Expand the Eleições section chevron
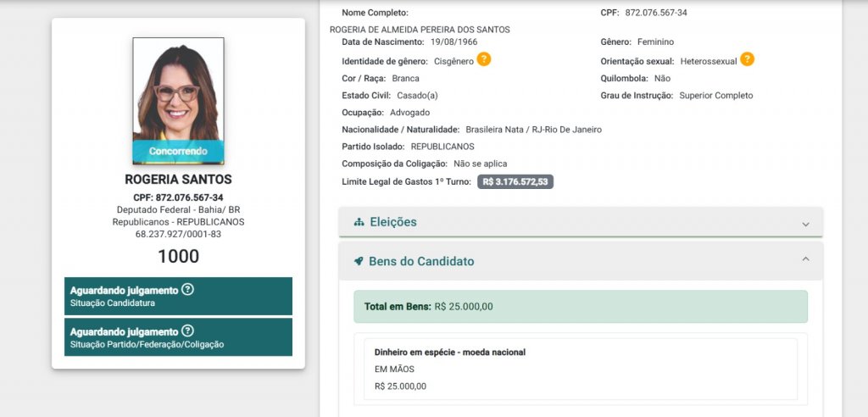 pyautogui.click(x=805, y=224)
